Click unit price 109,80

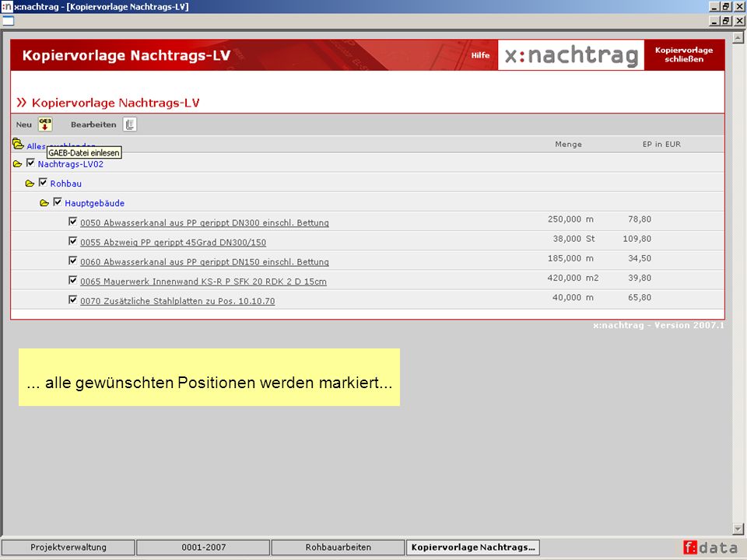pyautogui.click(x=637, y=239)
